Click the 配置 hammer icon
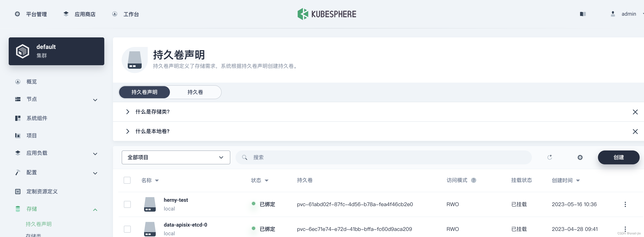The height and width of the screenshot is (237, 644). tap(18, 173)
